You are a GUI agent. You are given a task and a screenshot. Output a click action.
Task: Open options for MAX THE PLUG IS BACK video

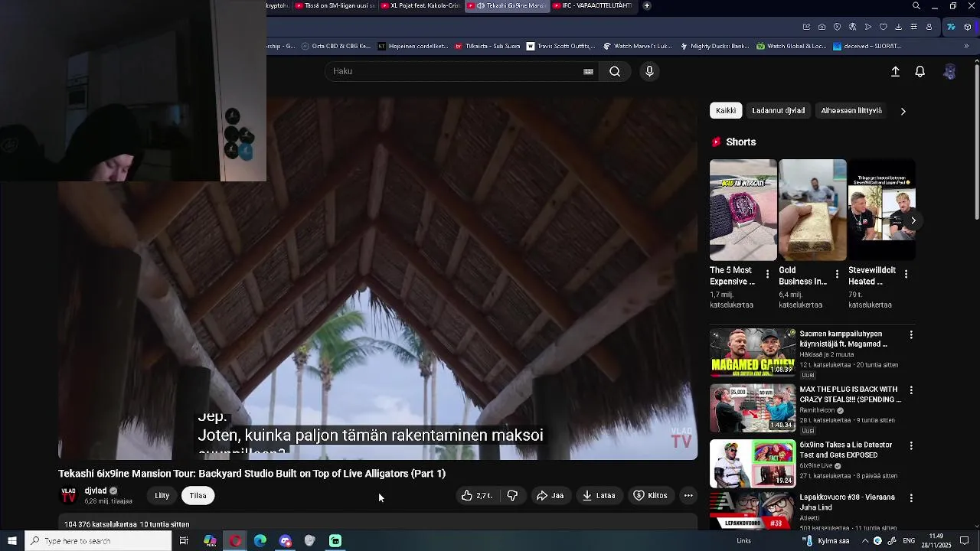pyautogui.click(x=911, y=390)
